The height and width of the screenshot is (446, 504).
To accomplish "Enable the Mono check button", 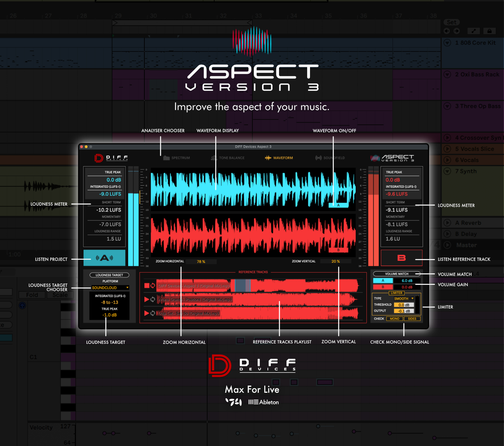I will (x=395, y=319).
